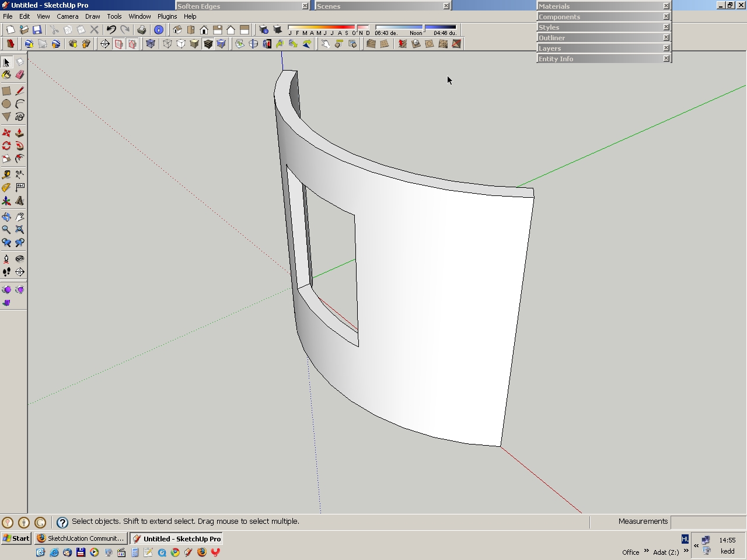Click the Print icon in toolbar
This screenshot has width=747, height=560.
point(141,30)
